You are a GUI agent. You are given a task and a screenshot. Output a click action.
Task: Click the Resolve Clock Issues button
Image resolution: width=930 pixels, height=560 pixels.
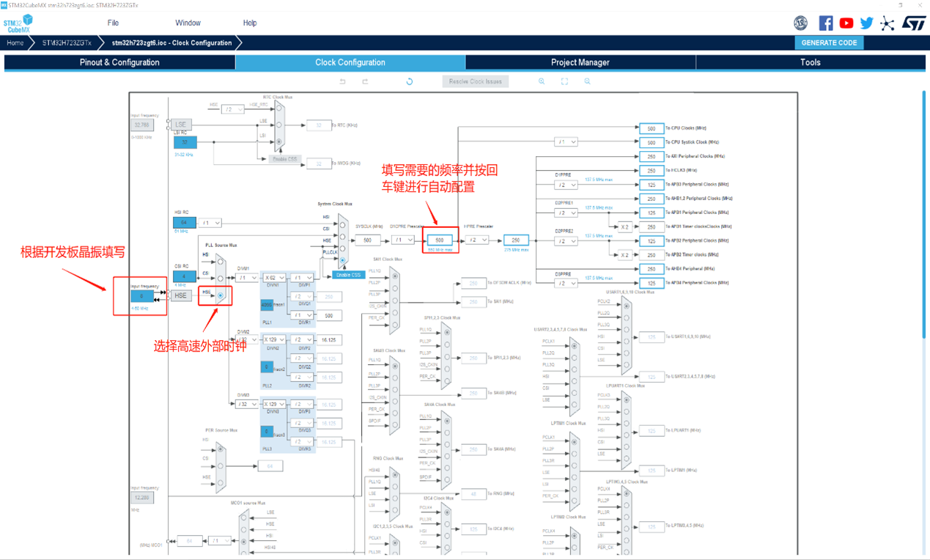click(476, 81)
